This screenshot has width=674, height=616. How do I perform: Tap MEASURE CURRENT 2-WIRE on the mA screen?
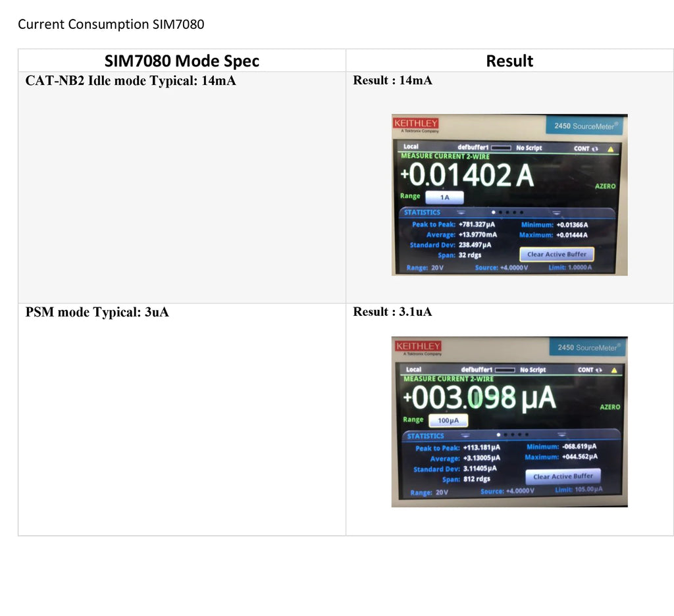[x=445, y=156]
